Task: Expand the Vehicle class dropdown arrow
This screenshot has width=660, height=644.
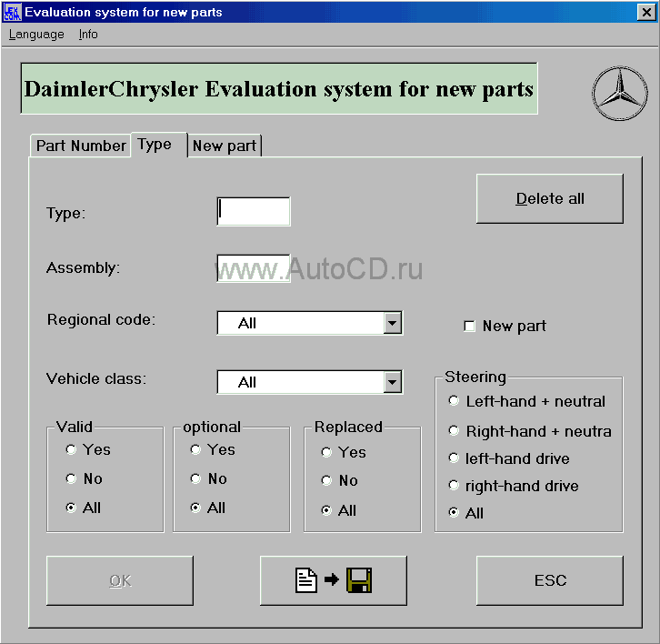Action: (393, 382)
